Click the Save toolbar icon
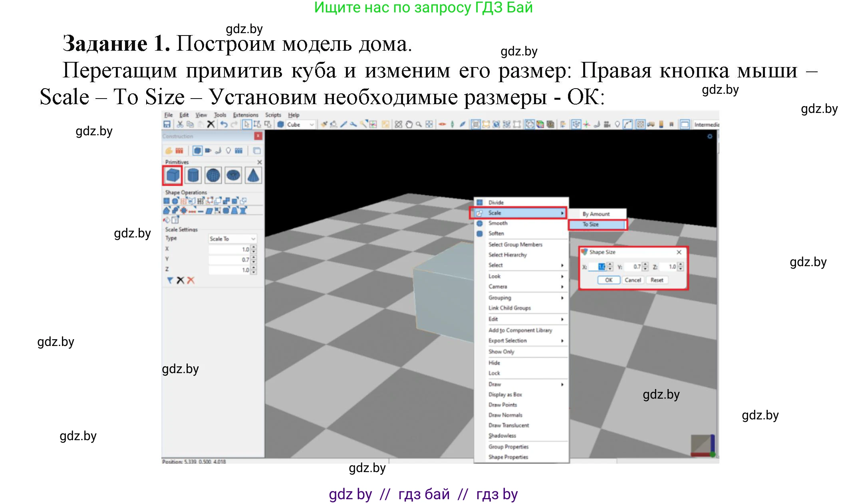Screen dimensions: 848x504 167,125
